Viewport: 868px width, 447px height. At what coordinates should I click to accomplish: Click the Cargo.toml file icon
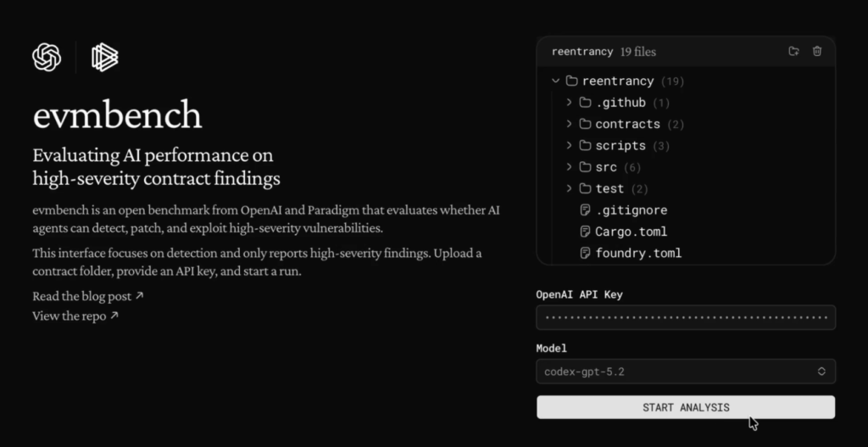point(585,232)
